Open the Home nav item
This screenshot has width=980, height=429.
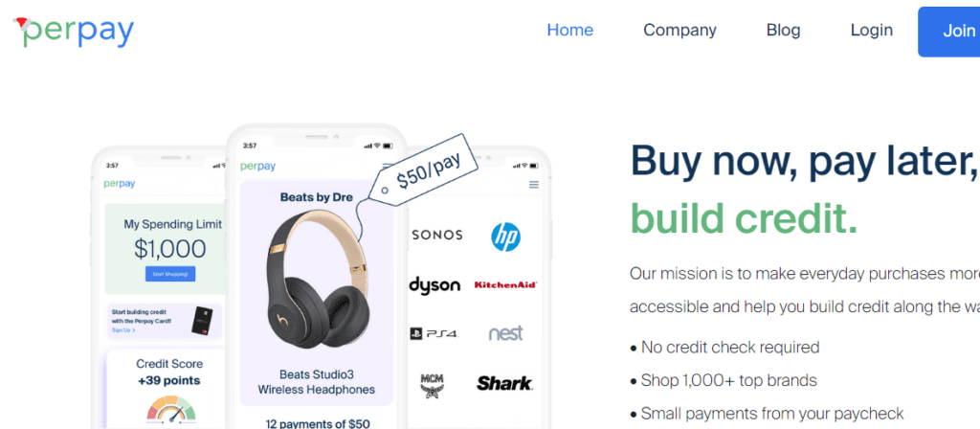tap(570, 30)
